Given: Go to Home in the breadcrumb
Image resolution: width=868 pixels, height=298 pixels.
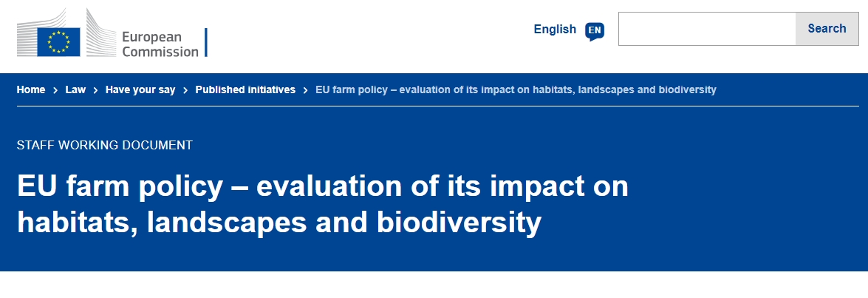Looking at the screenshot, I should [x=31, y=89].
